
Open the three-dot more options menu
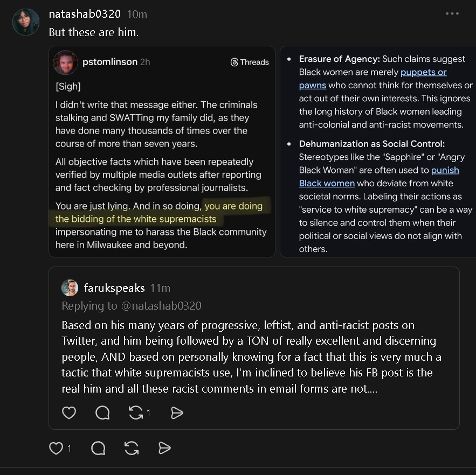(x=452, y=13)
